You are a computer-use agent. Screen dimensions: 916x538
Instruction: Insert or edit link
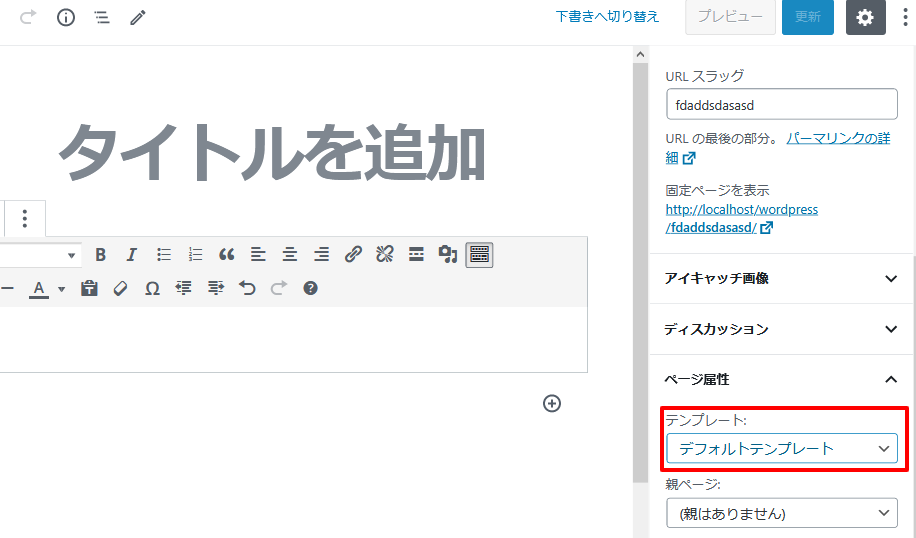[353, 255]
